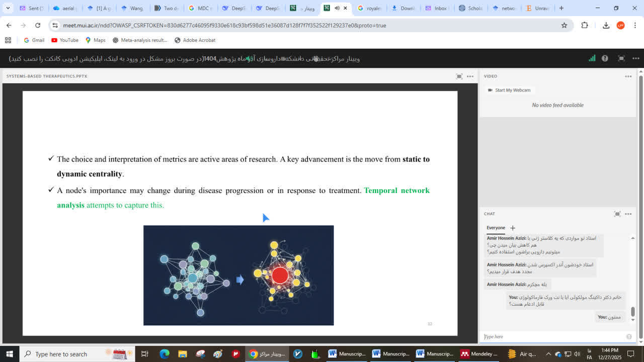Switch to the Inbox browser tab
644x362 pixels.
tap(437, 8)
